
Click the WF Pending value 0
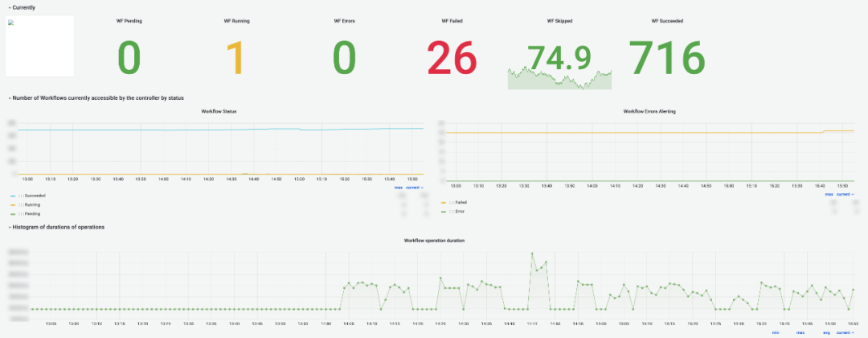pos(129,58)
